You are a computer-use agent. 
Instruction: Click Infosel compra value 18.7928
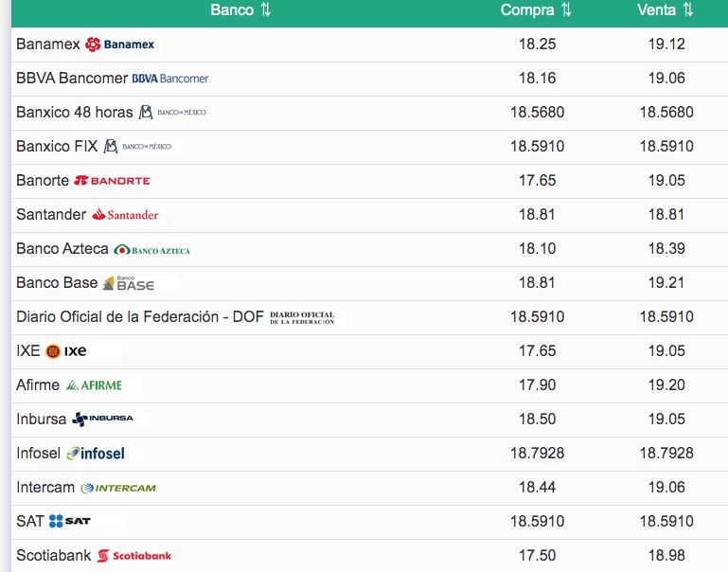537,453
